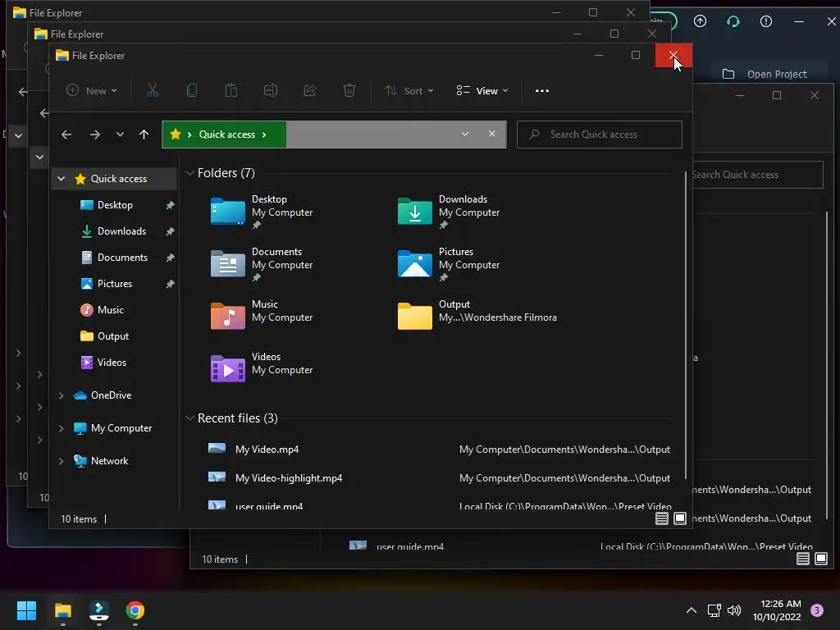Click the Quick access breadcrumb in address bar
The image size is (840, 630).
coord(227,135)
